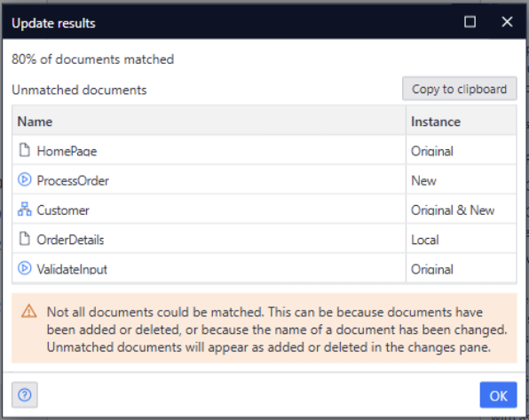Select the ValidateInput document name

point(72,269)
